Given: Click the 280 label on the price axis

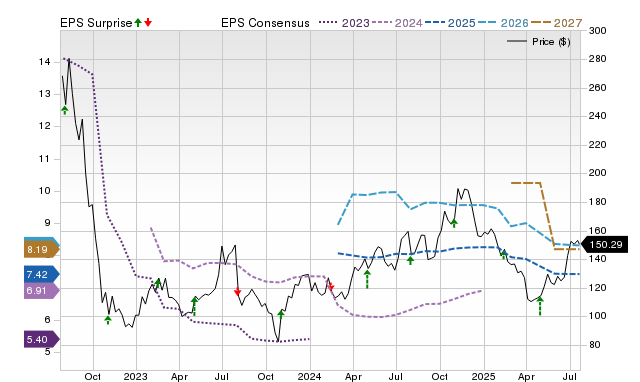Looking at the screenshot, I should (x=598, y=59).
